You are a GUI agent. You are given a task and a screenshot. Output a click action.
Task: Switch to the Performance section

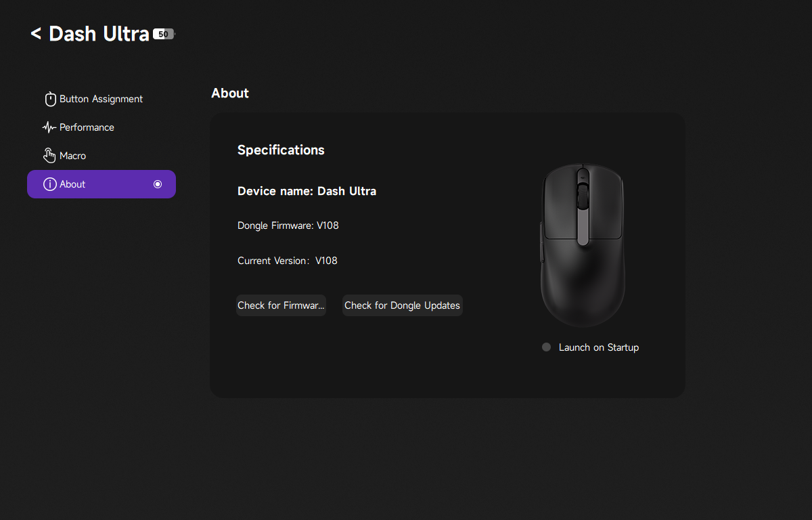(x=87, y=127)
